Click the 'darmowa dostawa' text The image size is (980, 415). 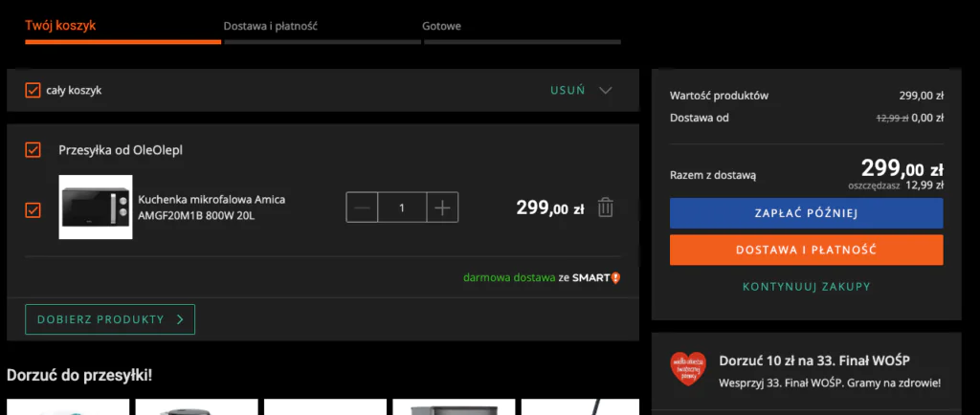509,277
